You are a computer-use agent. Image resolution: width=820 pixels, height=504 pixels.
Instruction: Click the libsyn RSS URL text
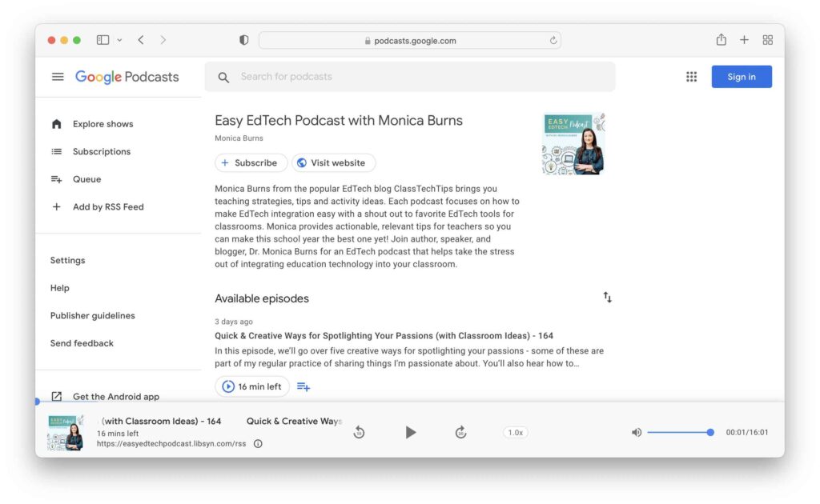pyautogui.click(x=171, y=443)
